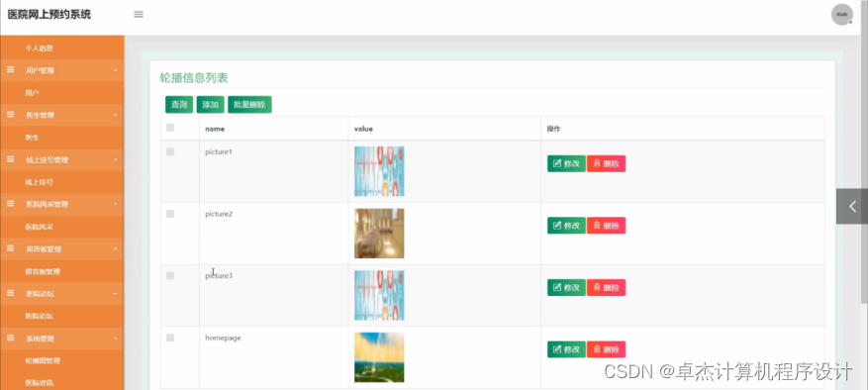Toggle the hamburger menu icon in header
868x390 pixels.
[x=139, y=15]
